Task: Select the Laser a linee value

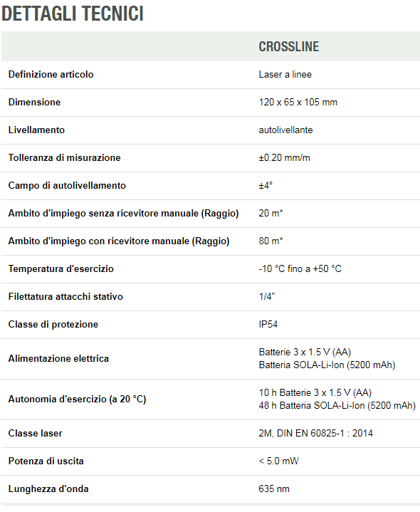Action: pos(285,75)
